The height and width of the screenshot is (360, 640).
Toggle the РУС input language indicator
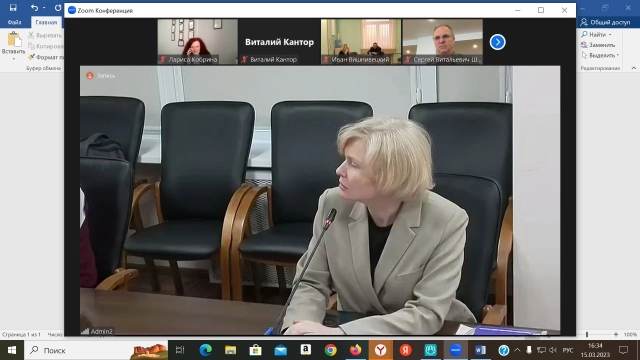(568, 350)
